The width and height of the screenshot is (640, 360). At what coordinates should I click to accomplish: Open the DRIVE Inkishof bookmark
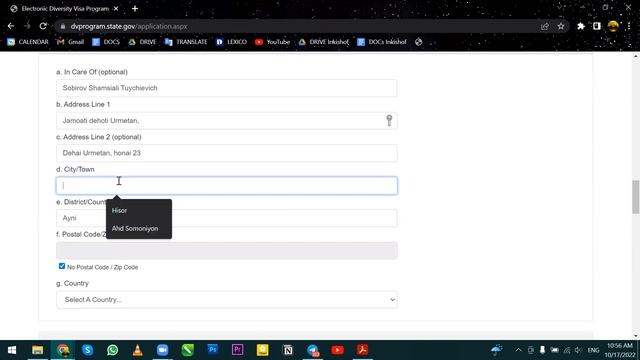pos(324,42)
